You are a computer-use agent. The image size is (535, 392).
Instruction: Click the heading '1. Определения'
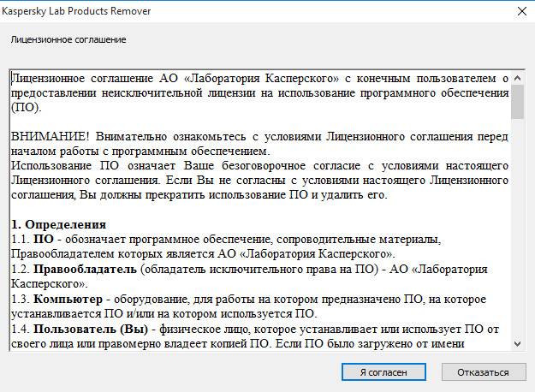click(x=59, y=224)
